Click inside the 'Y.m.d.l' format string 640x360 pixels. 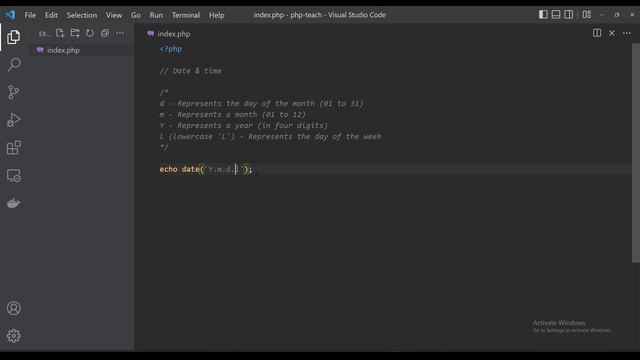[x=223, y=169]
